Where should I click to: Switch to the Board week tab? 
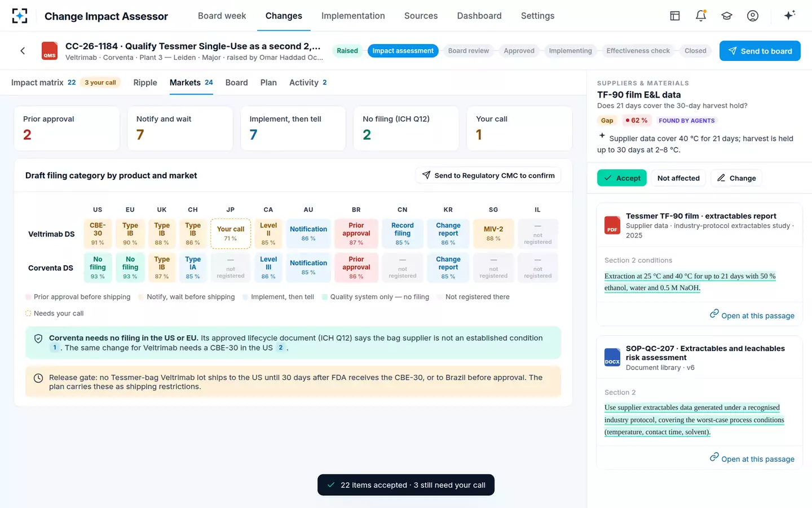222,16
